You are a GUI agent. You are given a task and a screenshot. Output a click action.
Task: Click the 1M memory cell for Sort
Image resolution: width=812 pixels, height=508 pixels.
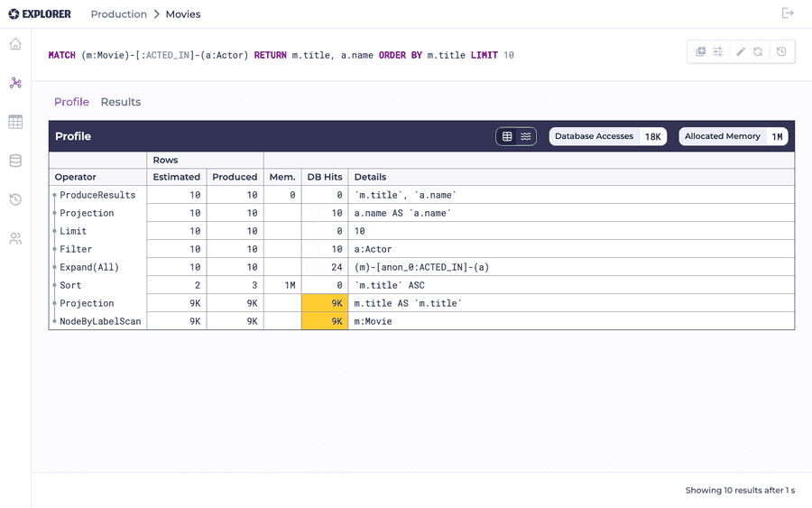(282, 285)
